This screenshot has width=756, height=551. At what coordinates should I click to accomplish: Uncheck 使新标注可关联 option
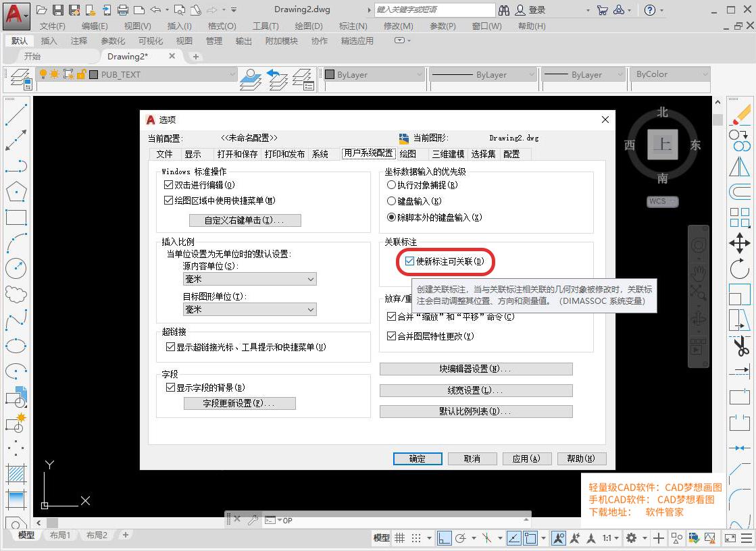pyautogui.click(x=409, y=261)
